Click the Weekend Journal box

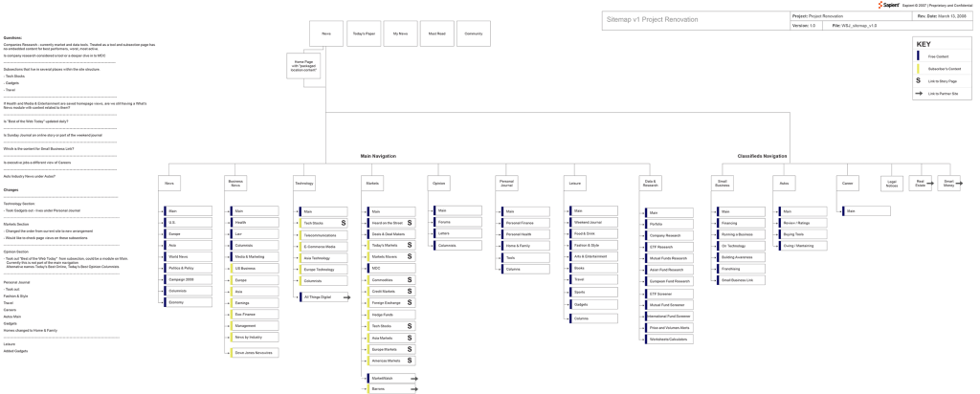pyautogui.click(x=593, y=222)
